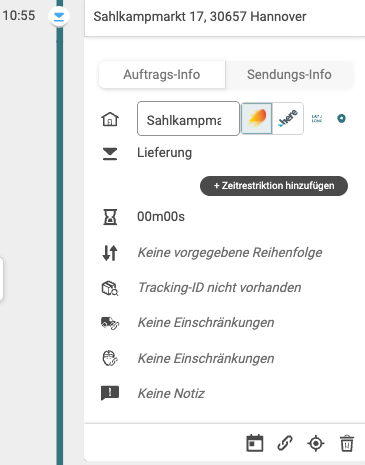Click the house address icon
This screenshot has width=365, height=465.
(110, 119)
